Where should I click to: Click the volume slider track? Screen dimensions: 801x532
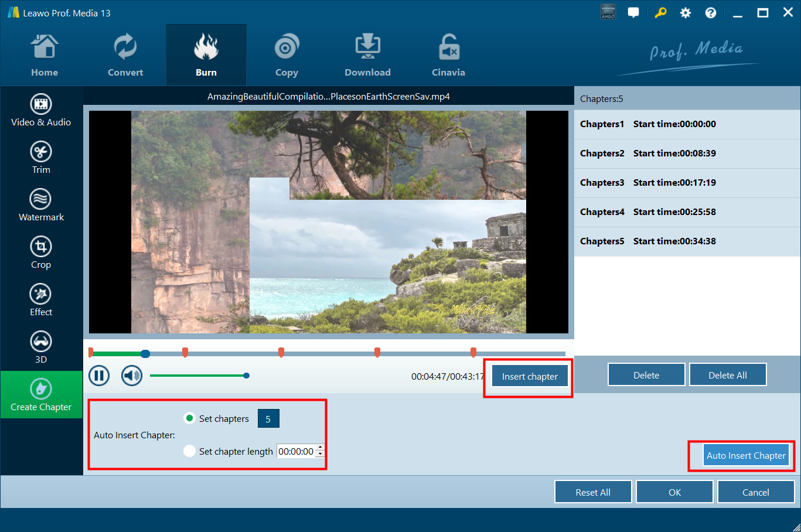198,376
